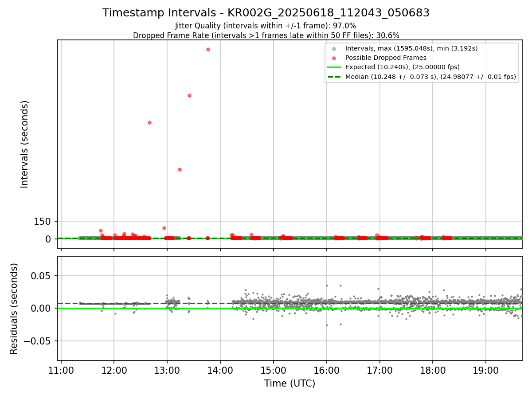
Task: Click the red point just below the 150 line near 13:00
Action: coord(164,228)
